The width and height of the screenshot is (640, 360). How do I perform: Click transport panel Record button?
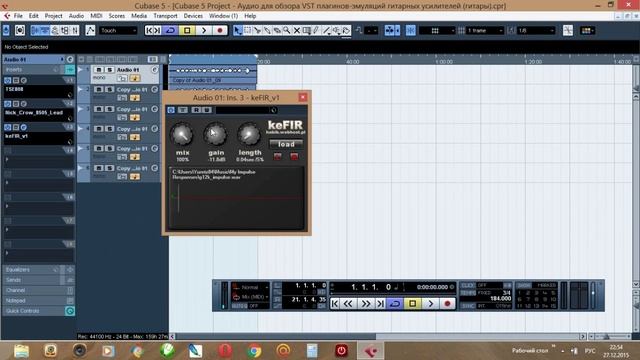(447, 304)
